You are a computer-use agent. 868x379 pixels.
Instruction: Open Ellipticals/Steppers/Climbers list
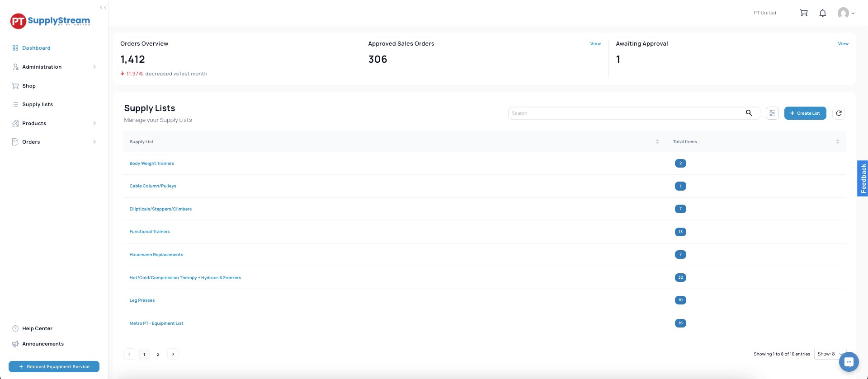[160, 209]
